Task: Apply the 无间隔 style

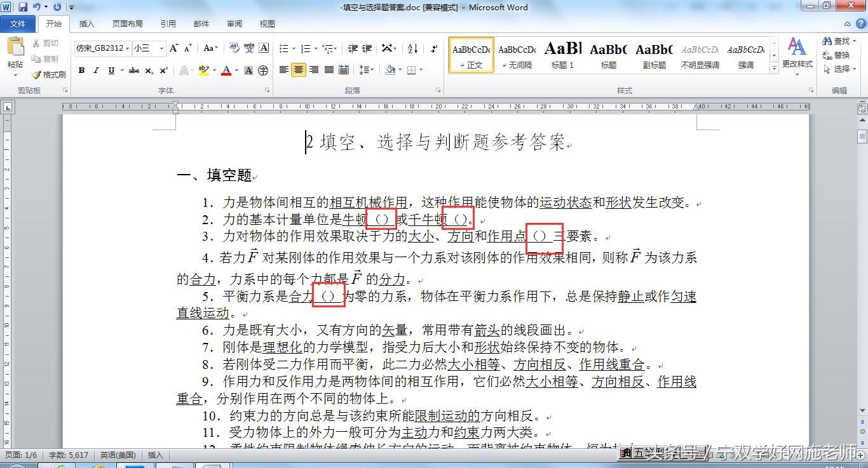Action: coord(517,55)
